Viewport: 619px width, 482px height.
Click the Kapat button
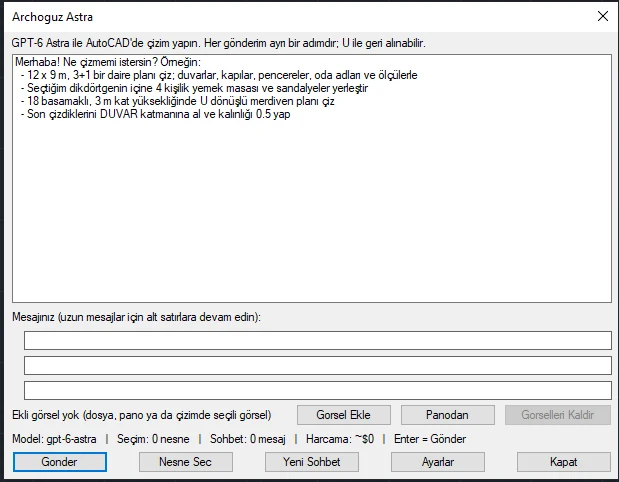[564, 462]
